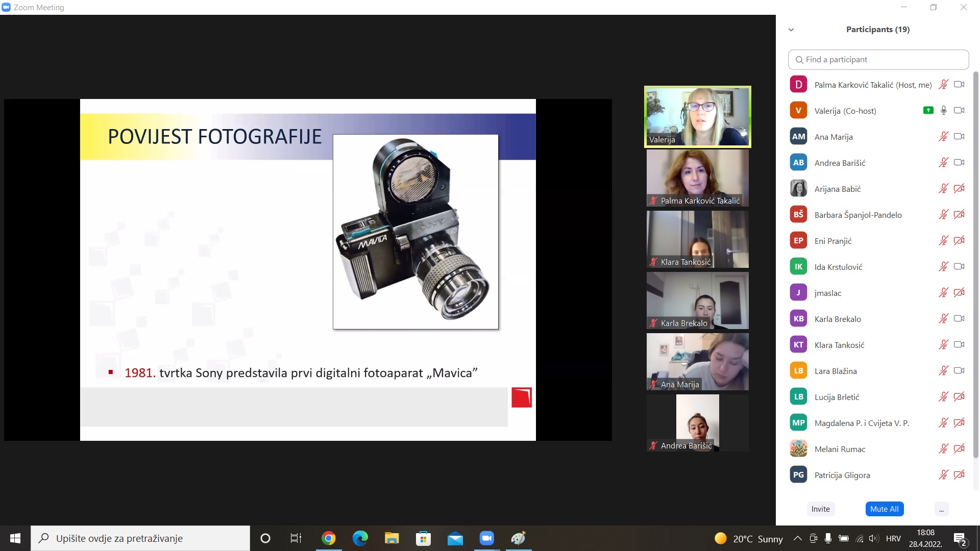This screenshot has height=551, width=980.
Task: Click search magnifier in Find a participant
Action: (x=799, y=60)
